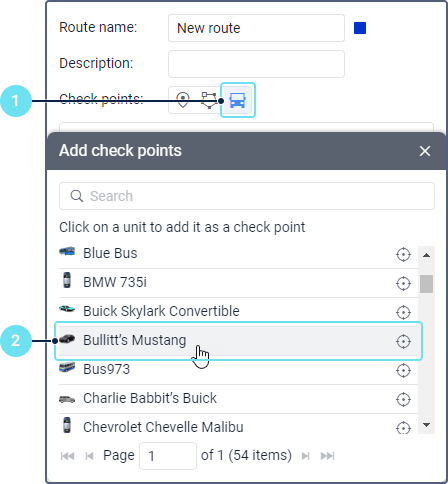The height and width of the screenshot is (484, 448).
Task: Click target icon for Bullitt's Mustang
Action: point(403,342)
